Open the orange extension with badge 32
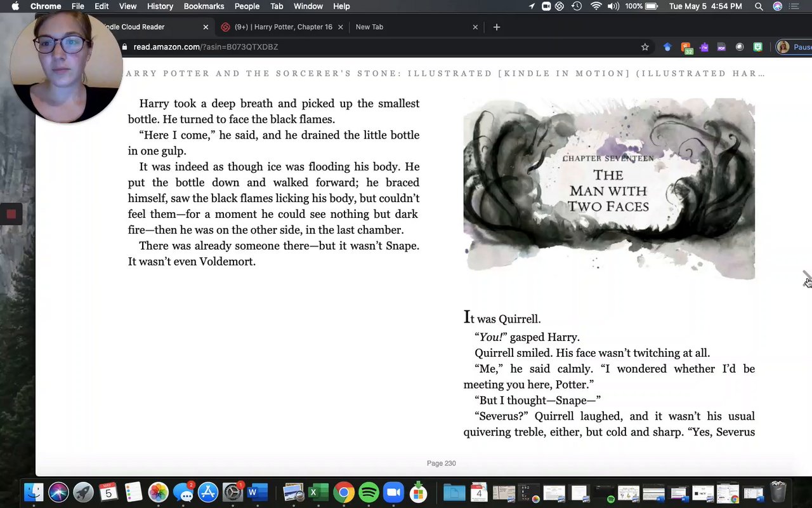 [x=686, y=48]
